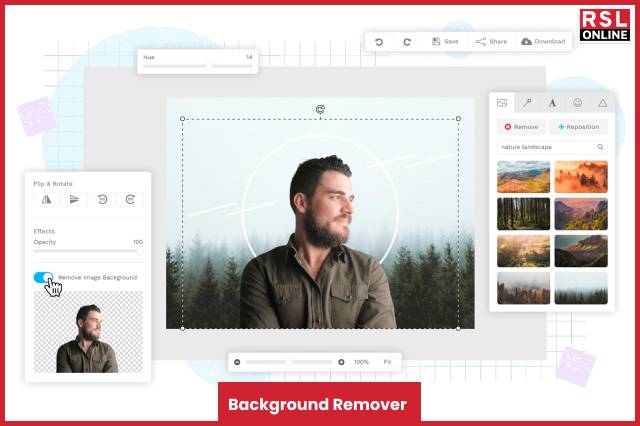This screenshot has width=640, height=426.
Task: Adjust the Hue slider handle
Action: coord(208,66)
